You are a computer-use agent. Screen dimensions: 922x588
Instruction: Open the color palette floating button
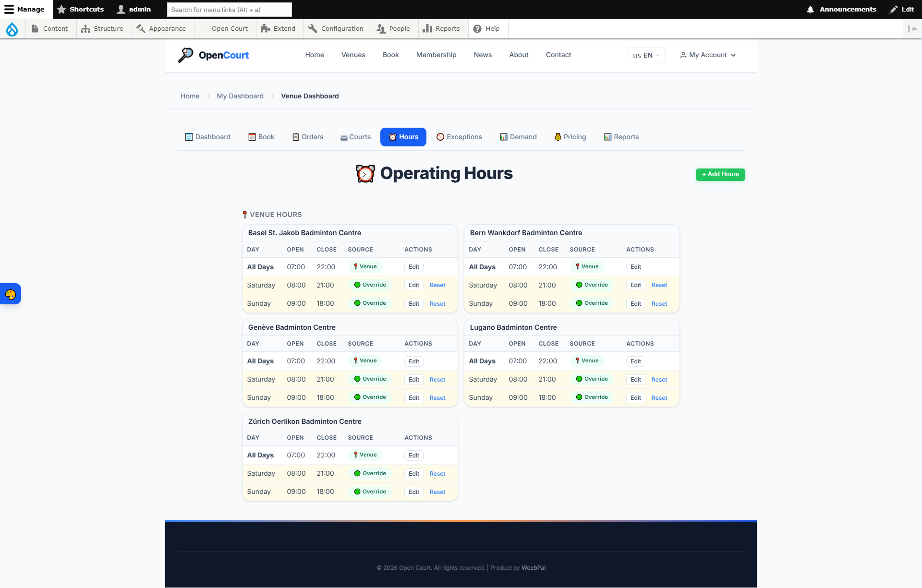pyautogui.click(x=11, y=294)
